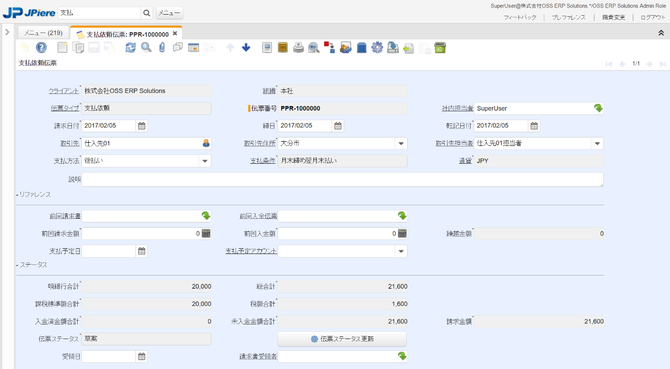This screenshot has height=369, width=670.
Task: Click the Help question mark toolbar icon
Action: 41,47
